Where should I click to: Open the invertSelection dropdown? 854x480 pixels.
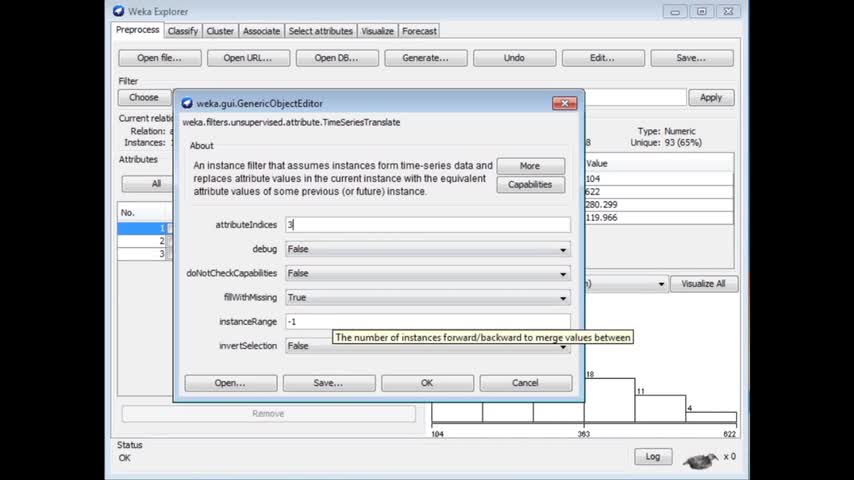[428, 346]
